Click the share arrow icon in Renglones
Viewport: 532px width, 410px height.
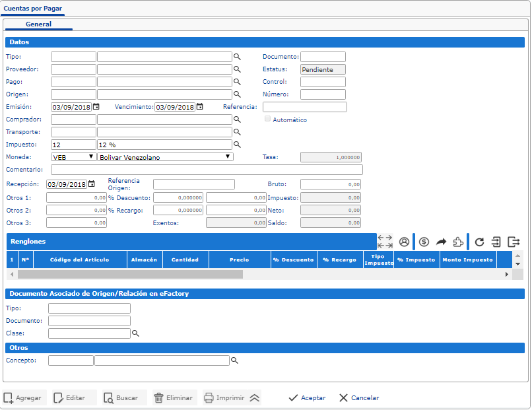point(442,242)
